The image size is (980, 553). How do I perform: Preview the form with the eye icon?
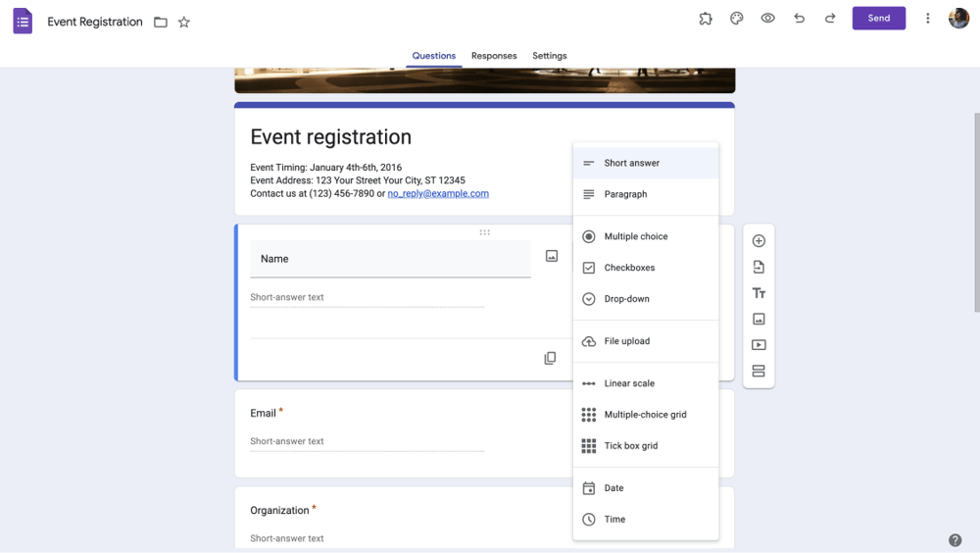pos(768,18)
